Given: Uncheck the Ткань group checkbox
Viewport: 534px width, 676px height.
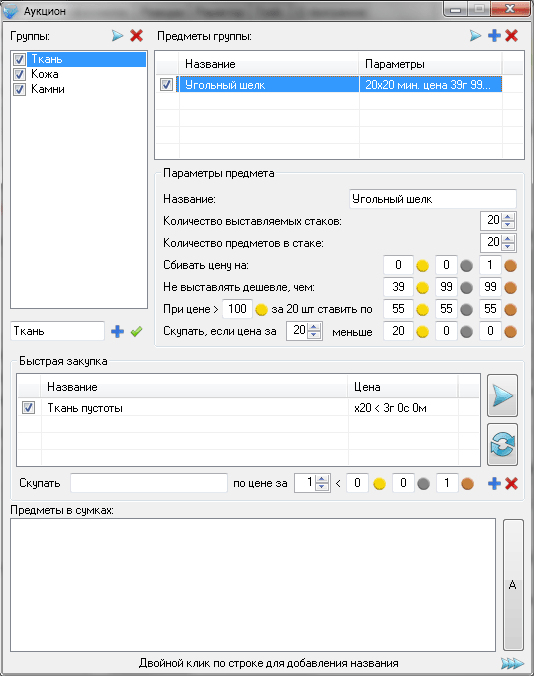Looking at the screenshot, I should pos(19,59).
